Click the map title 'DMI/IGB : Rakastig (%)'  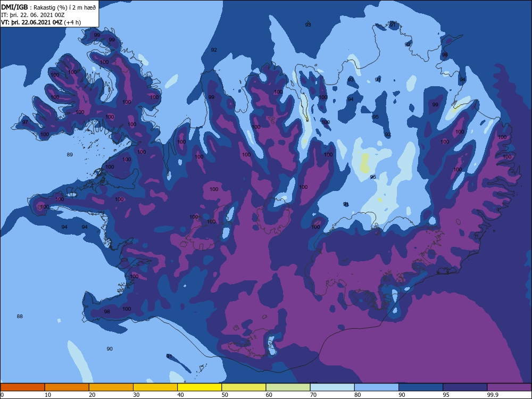(34, 7)
